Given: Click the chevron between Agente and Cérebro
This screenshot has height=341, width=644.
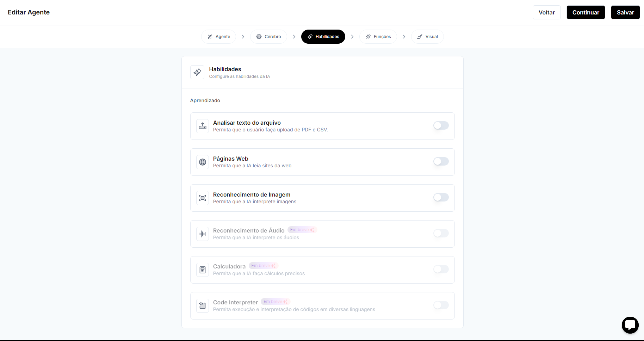Looking at the screenshot, I should 243,37.
